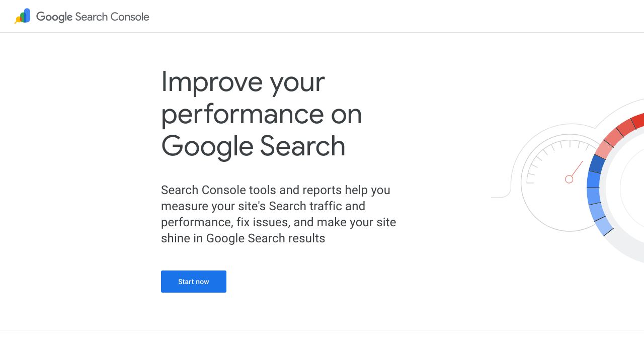Viewport: 644px width, 362px height.
Task: Select the Search Console title in the header
Action: pyautogui.click(x=112, y=17)
